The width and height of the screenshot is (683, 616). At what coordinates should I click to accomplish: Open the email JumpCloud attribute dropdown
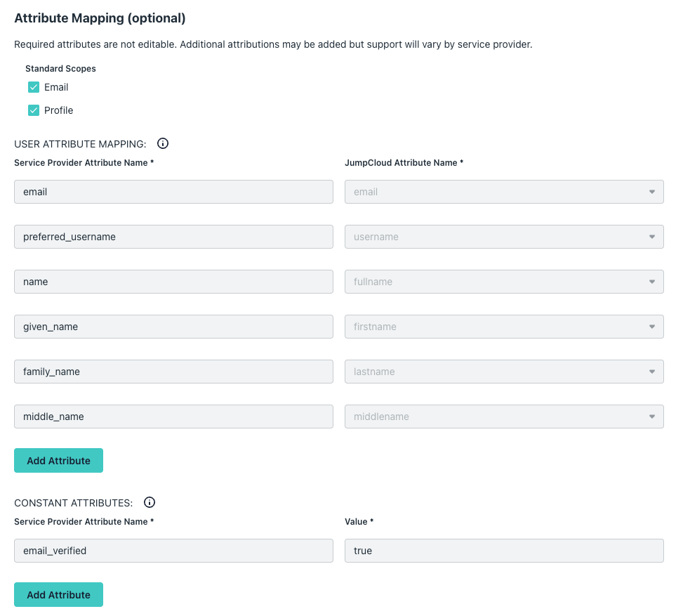[503, 192]
